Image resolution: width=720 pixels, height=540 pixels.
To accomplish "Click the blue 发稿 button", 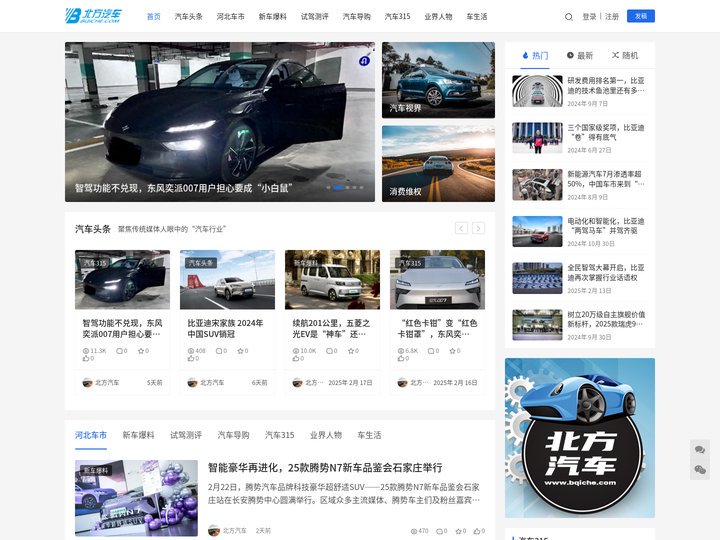I will tap(641, 16).
